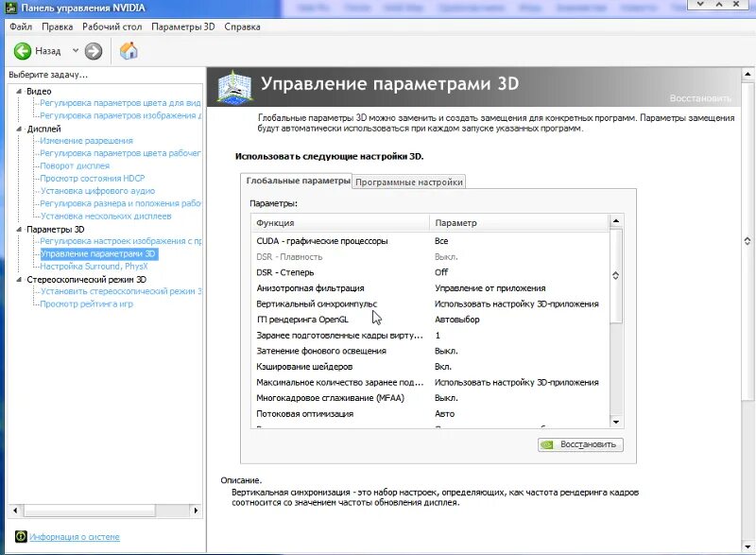The width and height of the screenshot is (756, 555).
Task: Click the Восстановить button under the settings list
Action: point(580,444)
